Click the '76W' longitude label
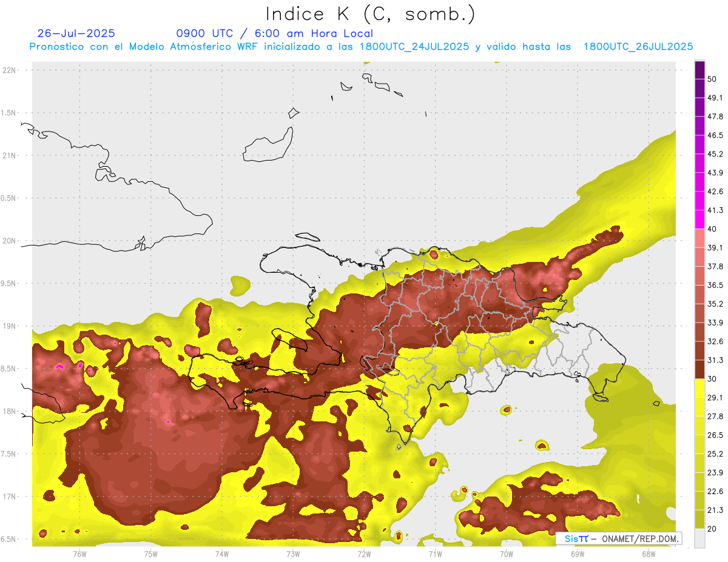The height and width of the screenshot is (562, 728). pos(79,554)
